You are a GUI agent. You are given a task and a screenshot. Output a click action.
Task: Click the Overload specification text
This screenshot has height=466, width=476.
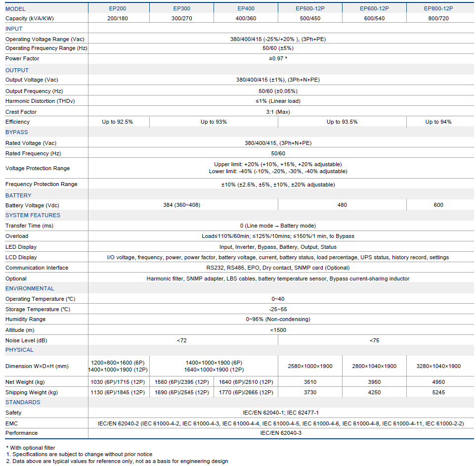pos(278,236)
